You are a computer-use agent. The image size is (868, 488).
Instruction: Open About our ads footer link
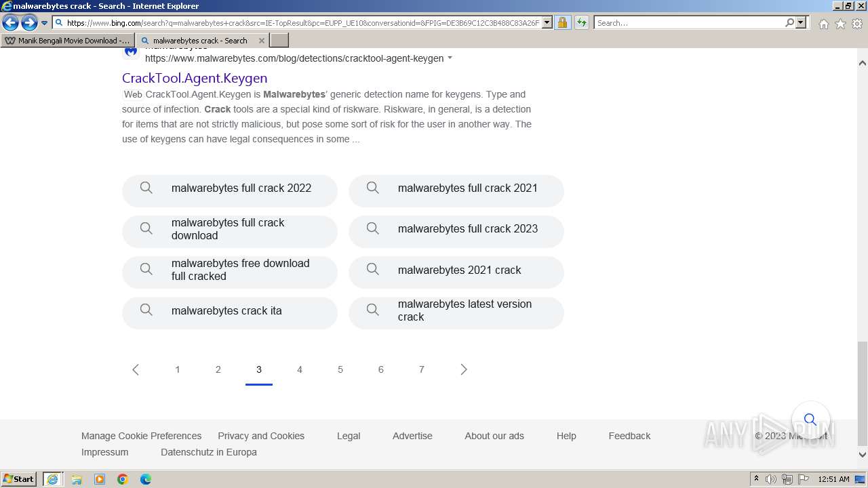(x=494, y=436)
